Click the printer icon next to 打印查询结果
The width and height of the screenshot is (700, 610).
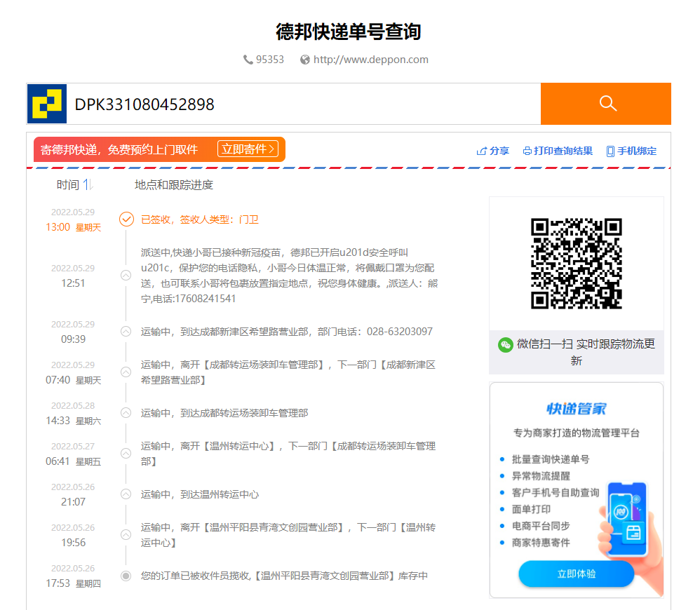(527, 151)
